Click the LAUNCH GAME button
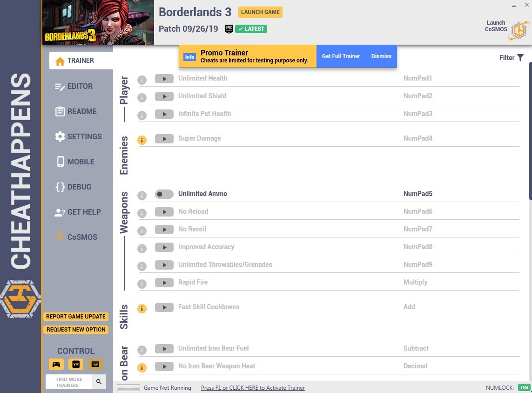Viewport: 532px width, 393px height. (x=260, y=12)
